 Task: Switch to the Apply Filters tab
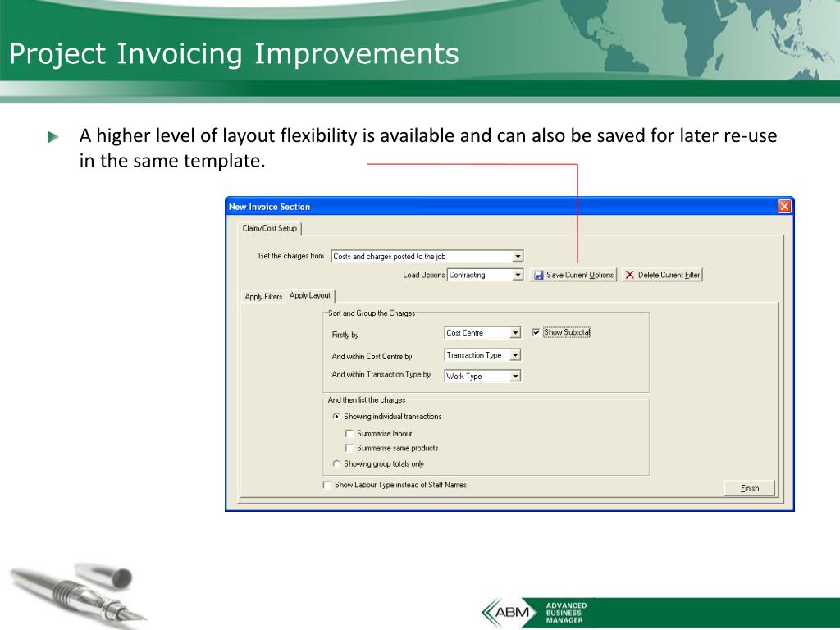click(263, 296)
